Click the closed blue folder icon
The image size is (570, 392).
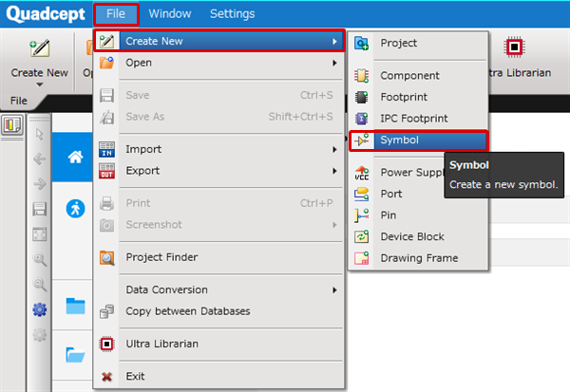[x=76, y=306]
